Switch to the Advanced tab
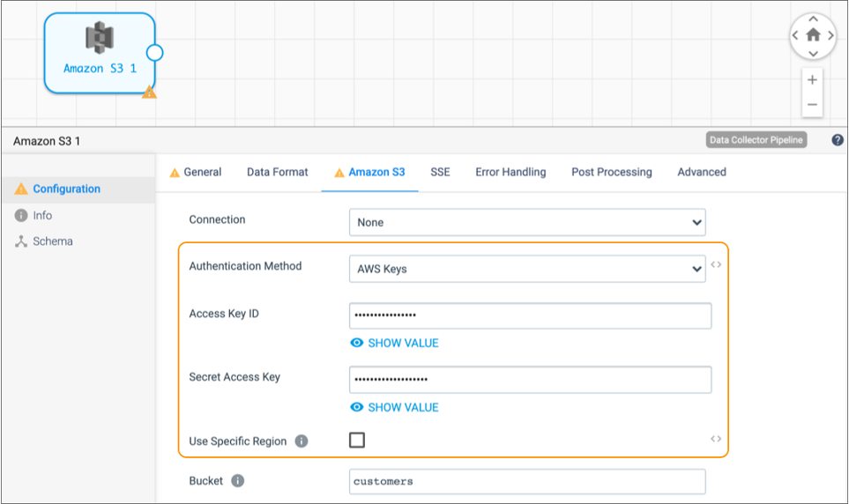This screenshot has height=504, width=849. point(702,172)
